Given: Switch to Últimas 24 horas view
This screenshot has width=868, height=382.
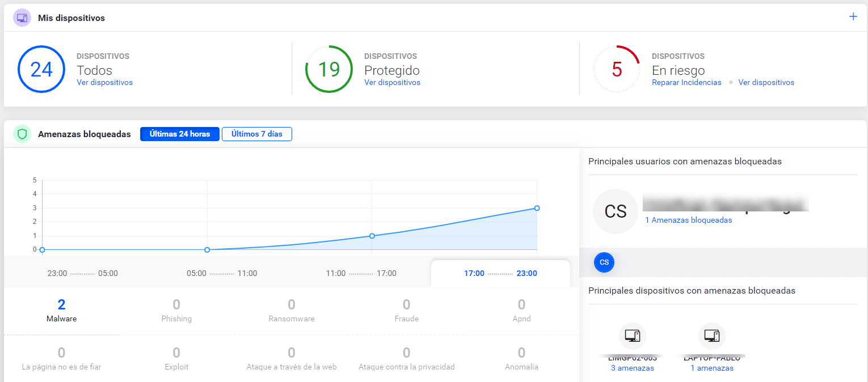Looking at the screenshot, I should pyautogui.click(x=180, y=134).
